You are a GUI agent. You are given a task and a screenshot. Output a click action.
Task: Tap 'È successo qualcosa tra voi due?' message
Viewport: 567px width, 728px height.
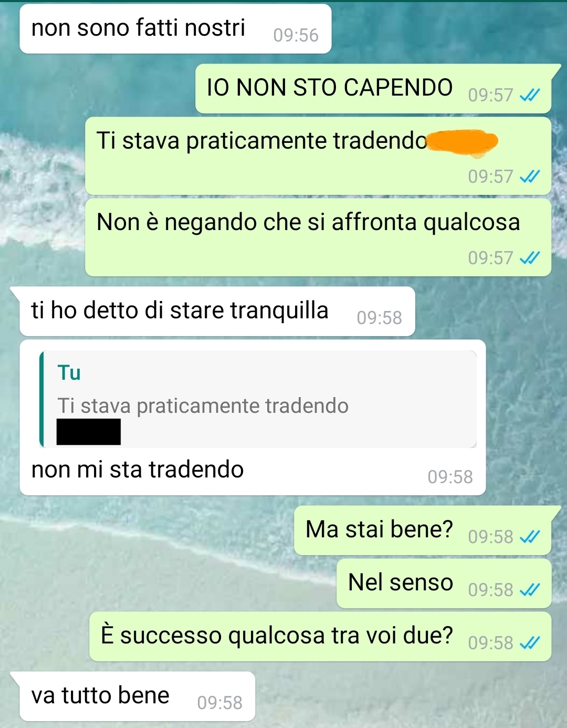(320, 636)
